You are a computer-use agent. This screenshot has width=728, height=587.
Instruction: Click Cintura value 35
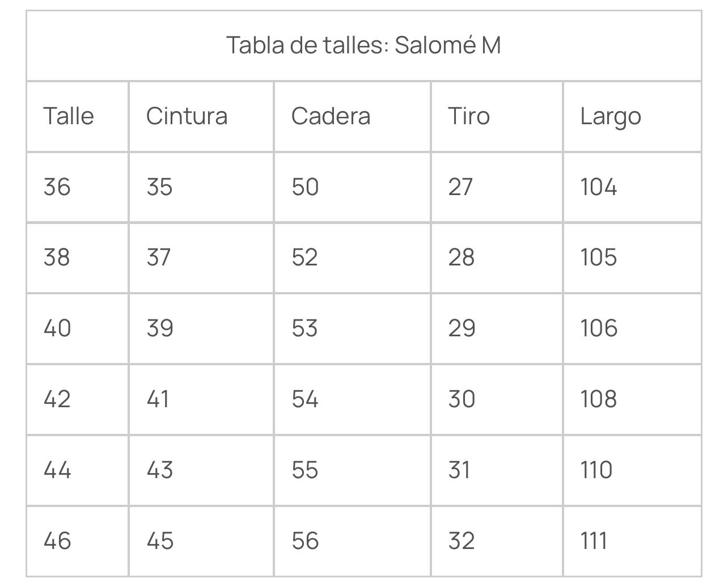coord(159,187)
